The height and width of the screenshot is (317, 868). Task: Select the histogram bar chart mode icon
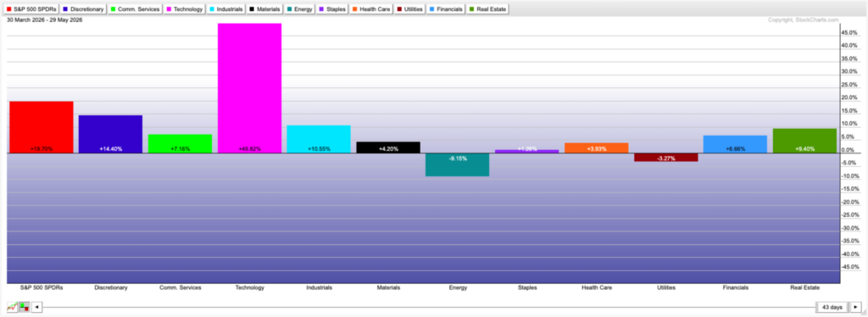click(x=25, y=307)
